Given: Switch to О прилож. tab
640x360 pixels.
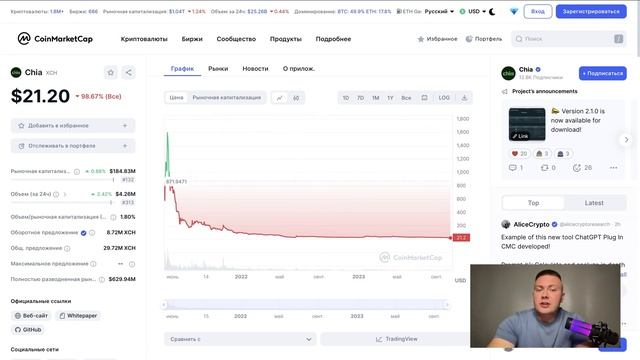Looking at the screenshot, I should point(299,69).
